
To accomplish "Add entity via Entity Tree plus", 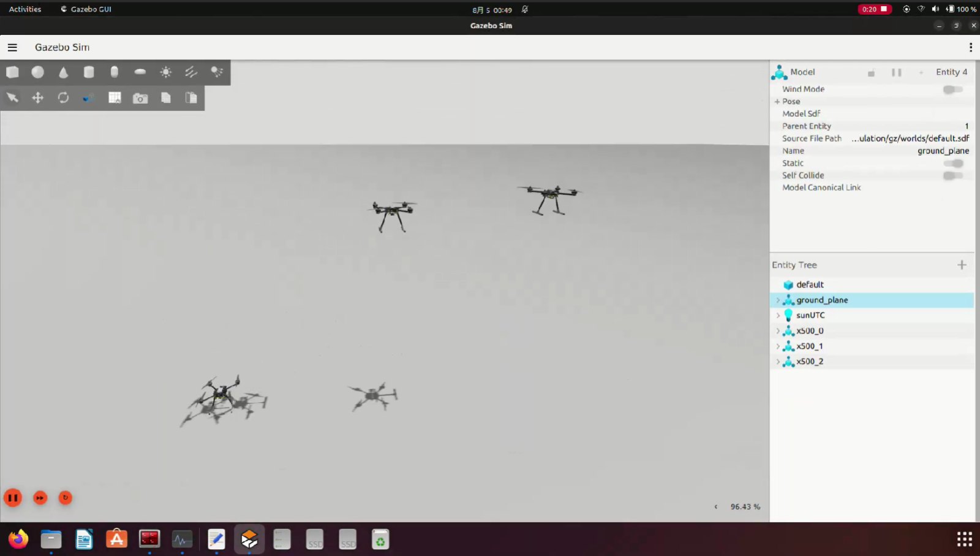I will [x=962, y=265].
